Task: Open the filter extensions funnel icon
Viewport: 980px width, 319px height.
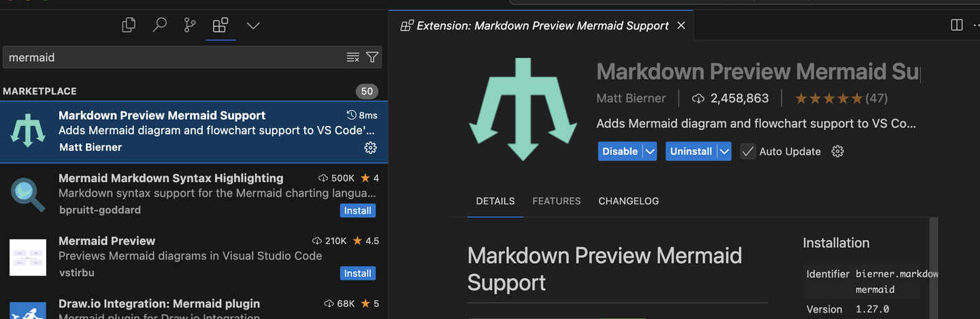Action: click(x=372, y=58)
